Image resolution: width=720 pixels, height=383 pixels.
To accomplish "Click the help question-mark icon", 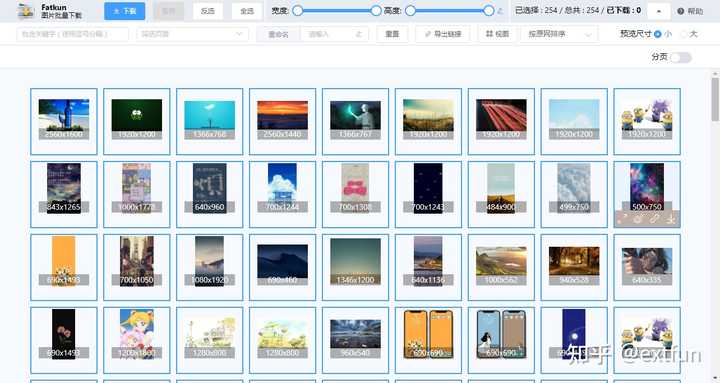I will [x=681, y=11].
